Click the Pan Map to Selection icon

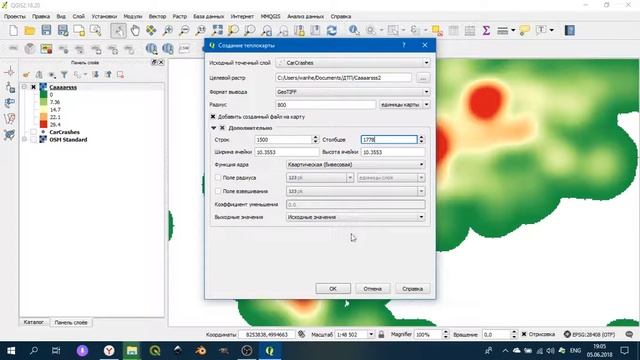coord(151,31)
